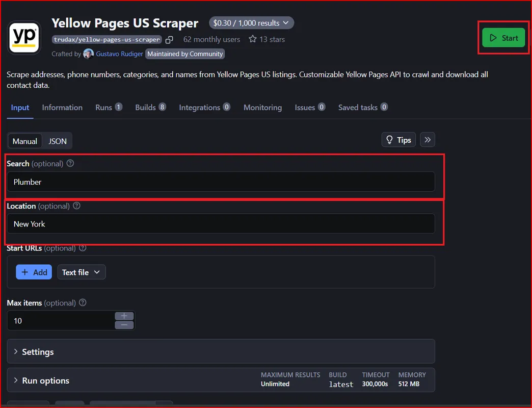
Task: Click the Max items field showing 10
Action: (x=61, y=320)
